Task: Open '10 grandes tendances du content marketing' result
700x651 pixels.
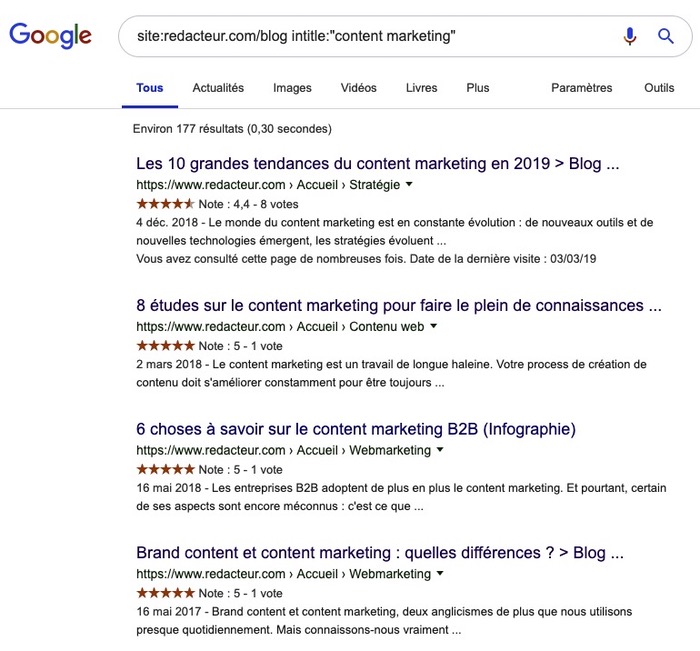Action: coord(378,164)
